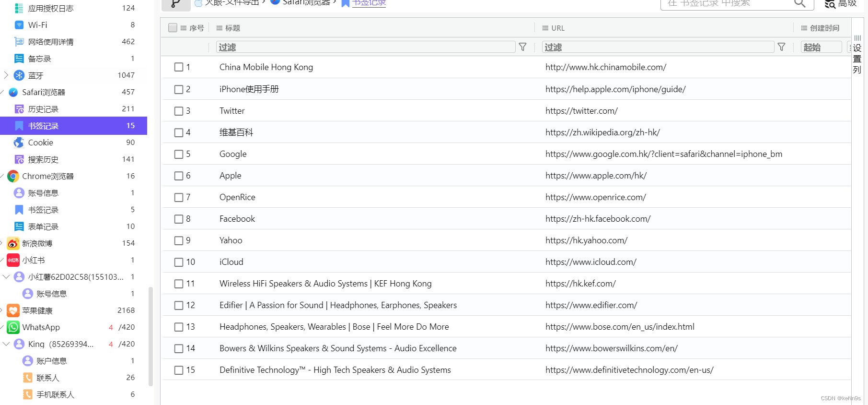The image size is (868, 405).
Task: Click the 苹果健康 health icon
Action: click(x=13, y=310)
